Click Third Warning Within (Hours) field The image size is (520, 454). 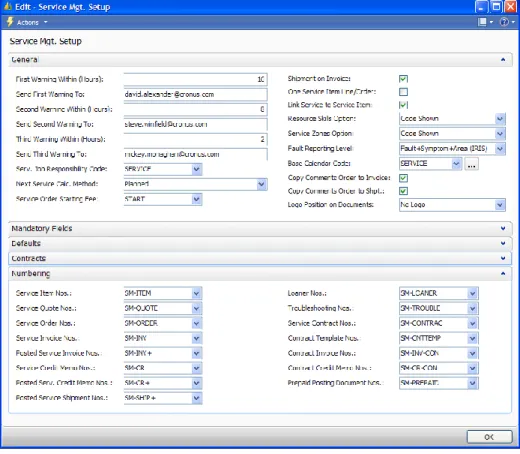(195, 140)
